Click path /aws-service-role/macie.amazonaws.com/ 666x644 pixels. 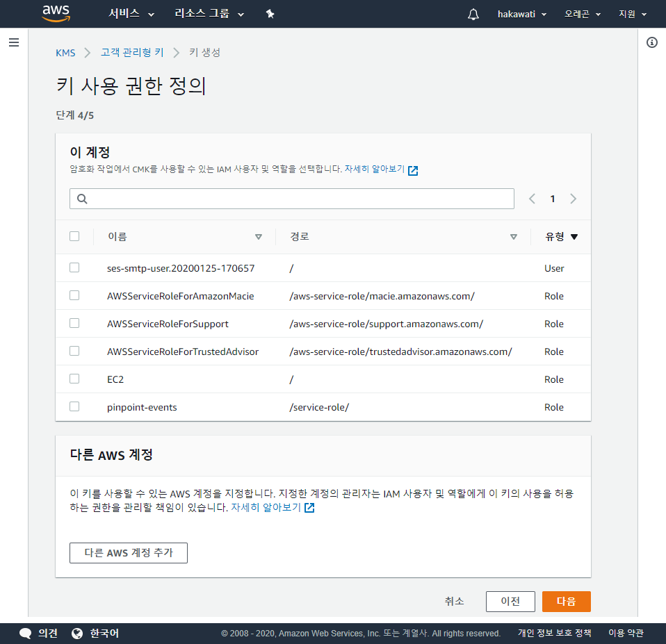[x=382, y=296]
